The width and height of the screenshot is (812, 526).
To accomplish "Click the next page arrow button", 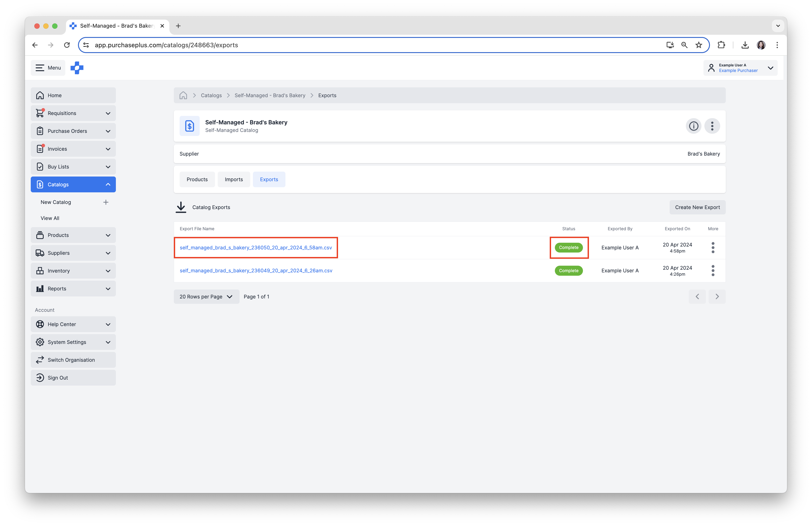I will point(717,296).
